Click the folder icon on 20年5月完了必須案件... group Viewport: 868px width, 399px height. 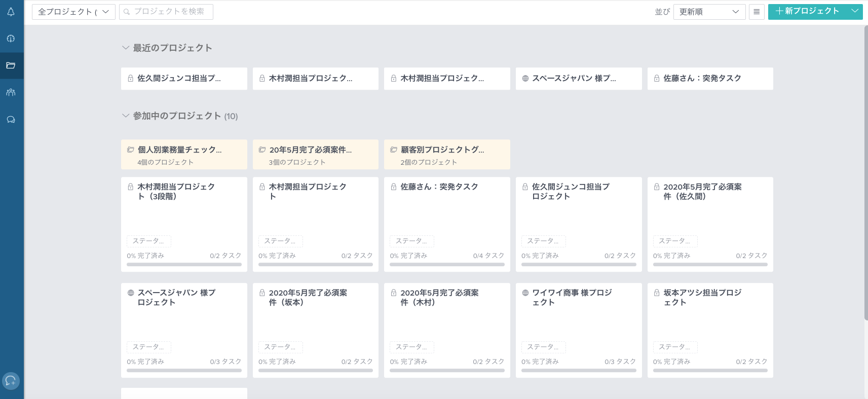click(x=262, y=150)
